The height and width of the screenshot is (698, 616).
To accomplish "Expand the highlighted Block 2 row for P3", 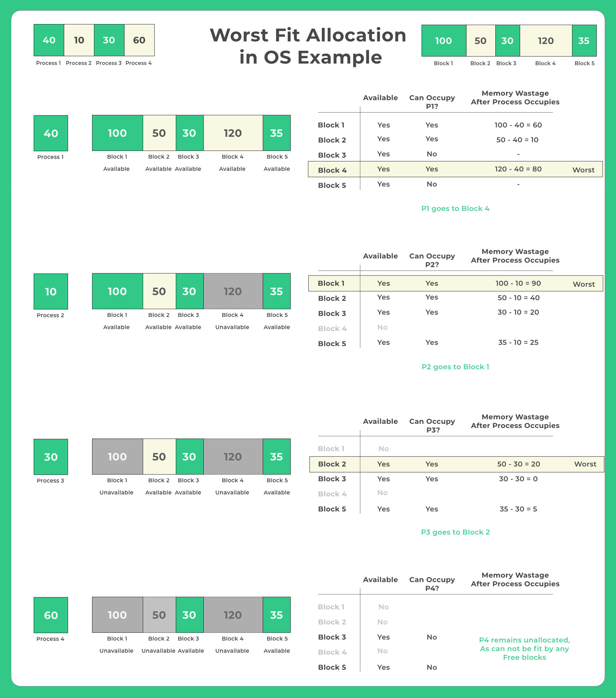I will [456, 464].
